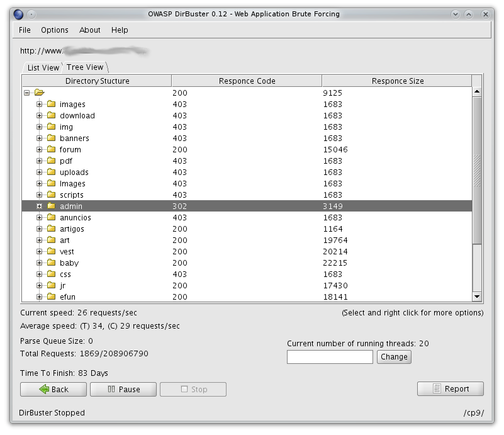504x435 pixels.
Task: Click the scroll down arrow of tree view
Action: 477,297
